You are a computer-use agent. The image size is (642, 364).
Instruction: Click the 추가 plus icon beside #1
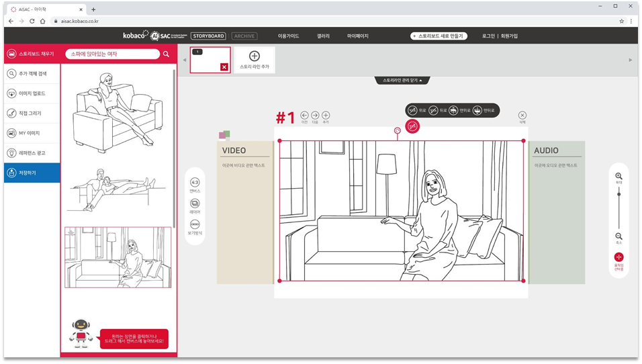(x=326, y=116)
